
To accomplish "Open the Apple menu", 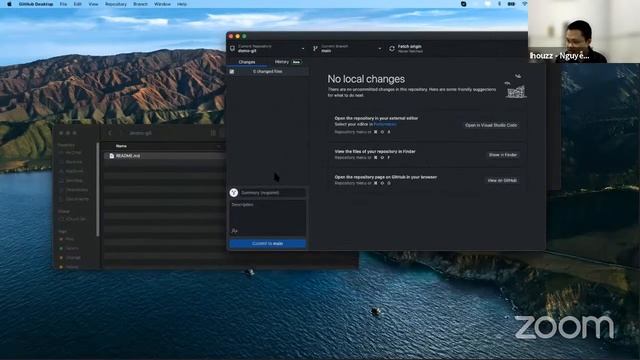I will [9, 4].
